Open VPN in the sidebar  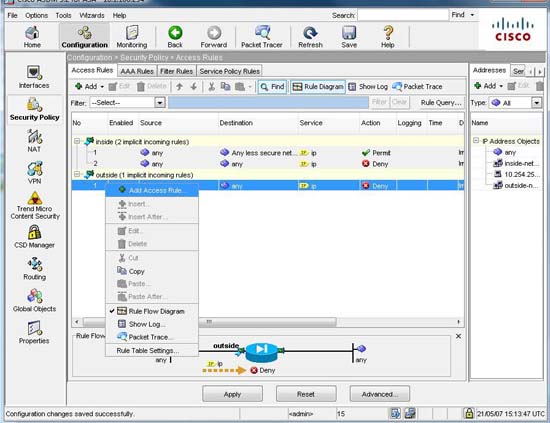point(34,173)
